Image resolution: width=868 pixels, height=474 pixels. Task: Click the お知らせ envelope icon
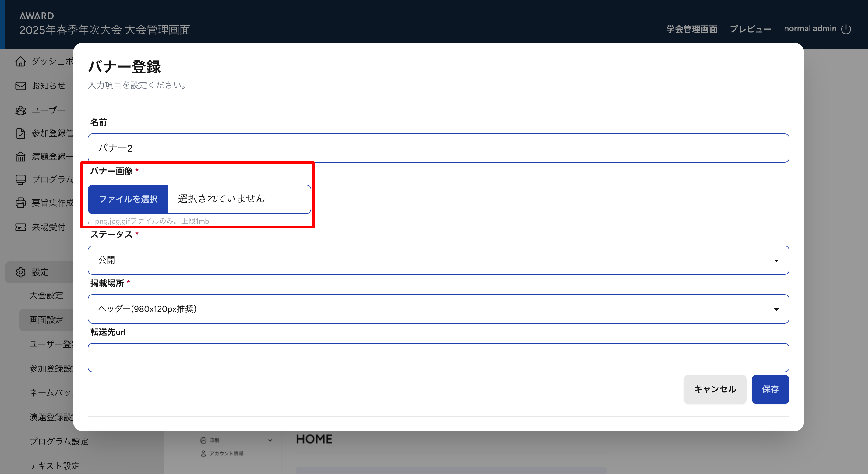point(20,86)
